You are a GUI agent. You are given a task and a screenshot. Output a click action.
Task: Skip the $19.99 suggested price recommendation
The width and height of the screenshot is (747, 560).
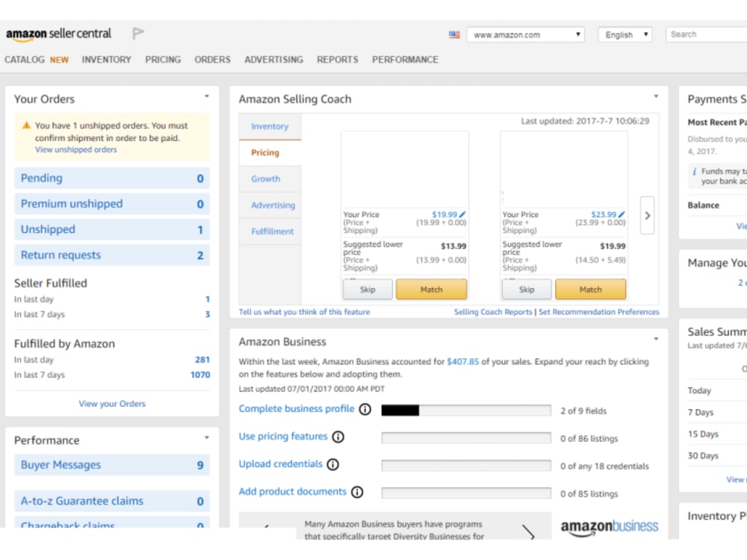[527, 289]
